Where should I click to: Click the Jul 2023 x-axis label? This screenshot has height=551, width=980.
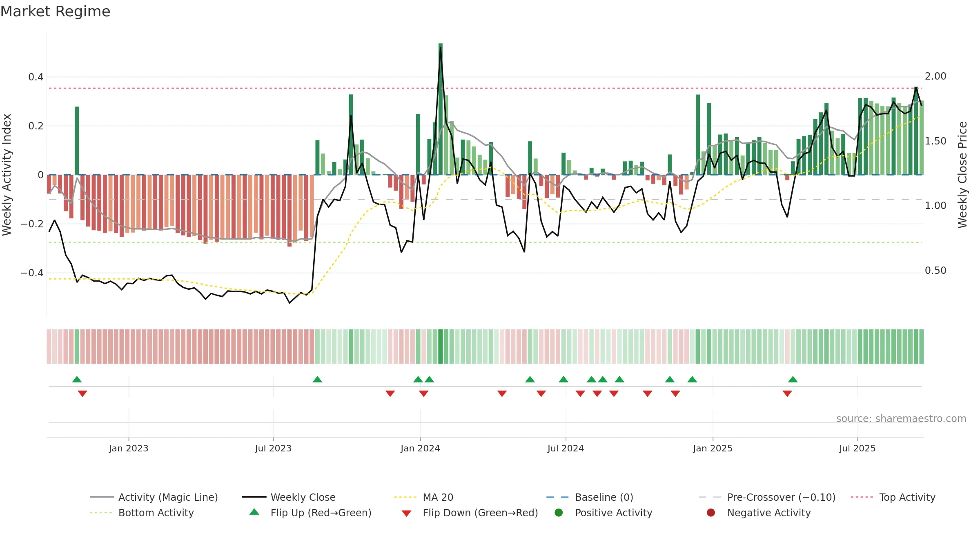[273, 448]
